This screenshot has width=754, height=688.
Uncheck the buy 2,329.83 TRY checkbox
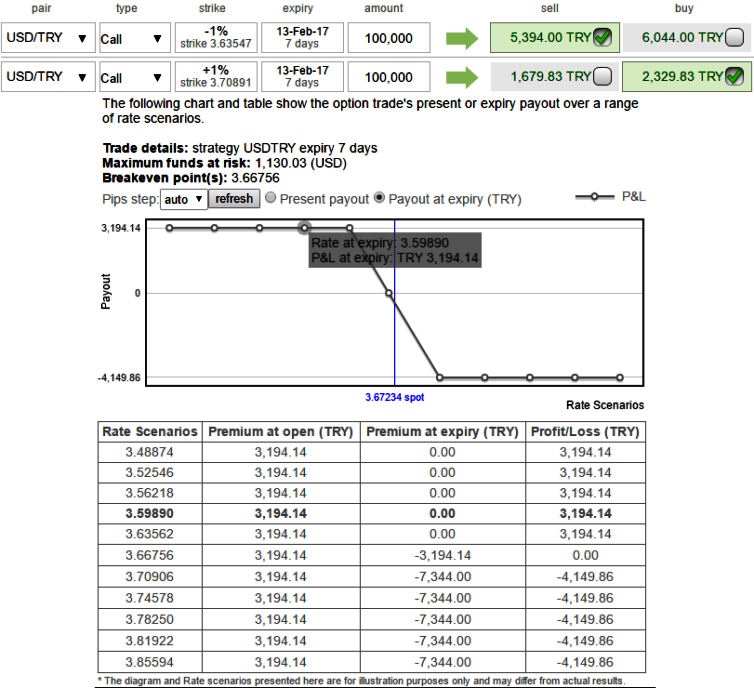coord(734,76)
